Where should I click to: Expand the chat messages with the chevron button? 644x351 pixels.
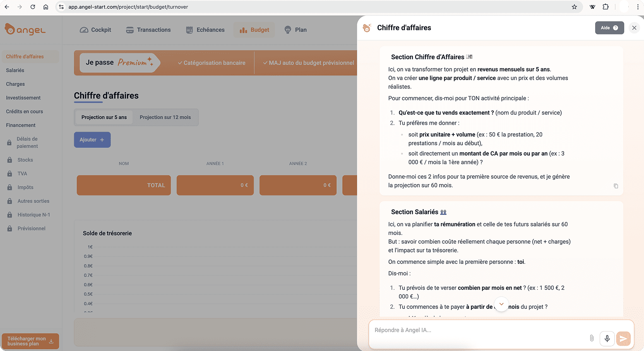(501, 304)
